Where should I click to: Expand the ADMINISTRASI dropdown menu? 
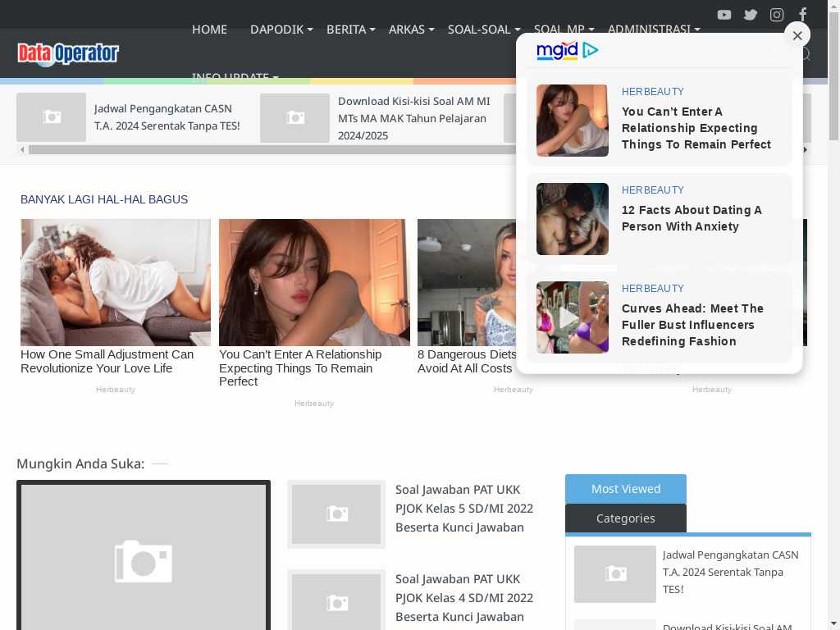click(x=654, y=30)
